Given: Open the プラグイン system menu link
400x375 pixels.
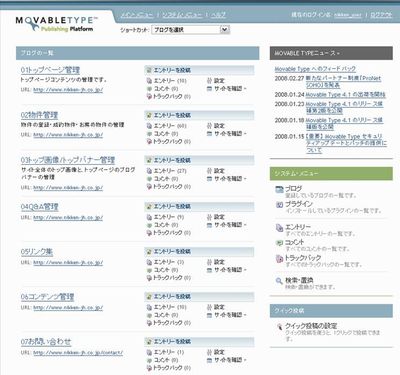Looking at the screenshot, I should click(x=299, y=204).
